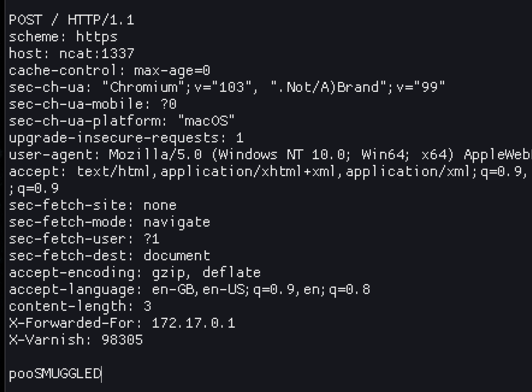Click the POST / HTTP/1.1 request line

[72, 20]
